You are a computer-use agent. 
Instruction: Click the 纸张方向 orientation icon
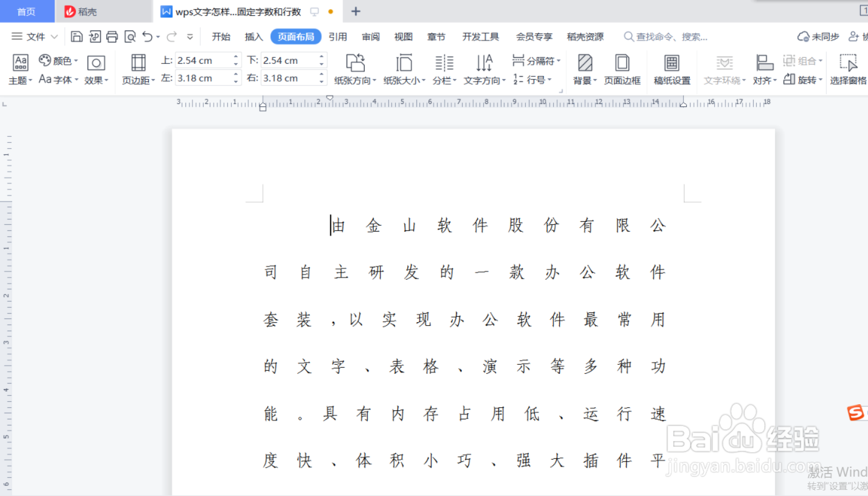(x=355, y=63)
